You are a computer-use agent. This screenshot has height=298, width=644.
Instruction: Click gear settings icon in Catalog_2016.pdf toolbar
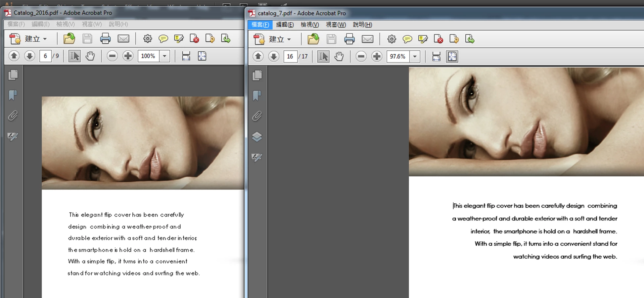(x=147, y=39)
